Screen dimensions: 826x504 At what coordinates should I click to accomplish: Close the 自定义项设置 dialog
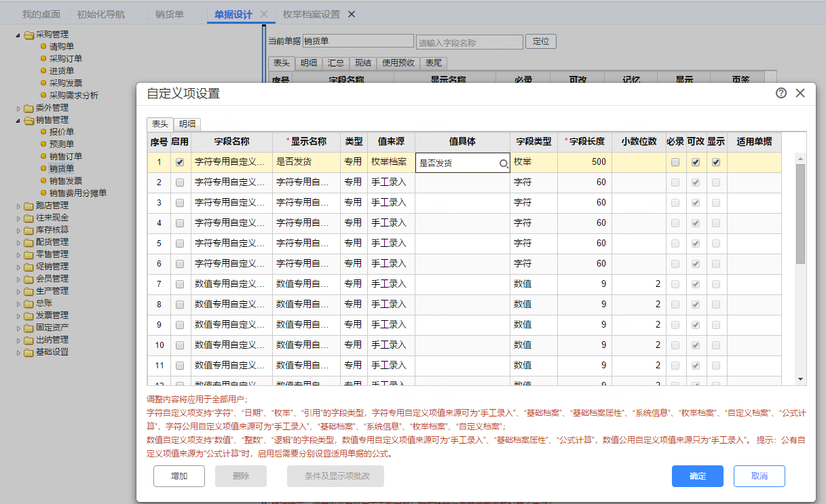pos(800,93)
